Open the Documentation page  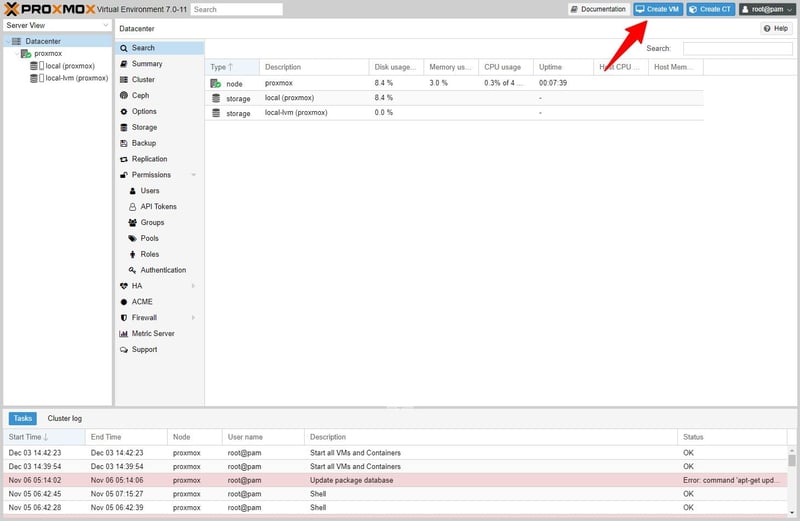(597, 9)
